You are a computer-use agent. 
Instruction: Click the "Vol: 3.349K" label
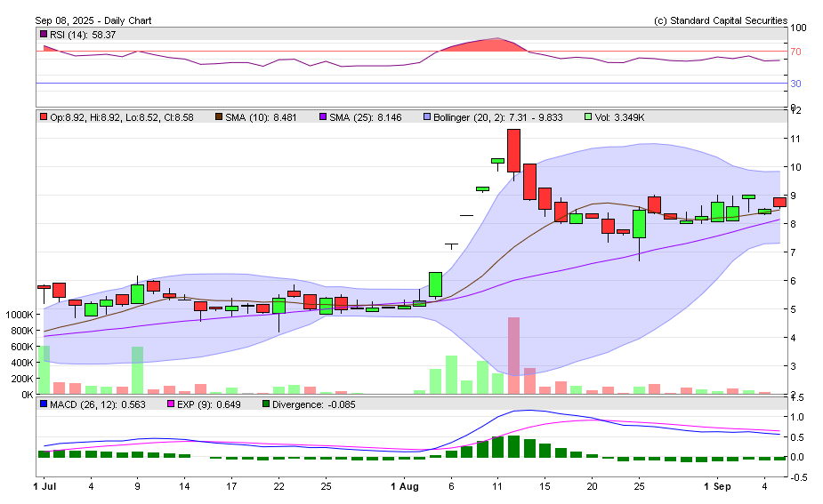[619, 117]
